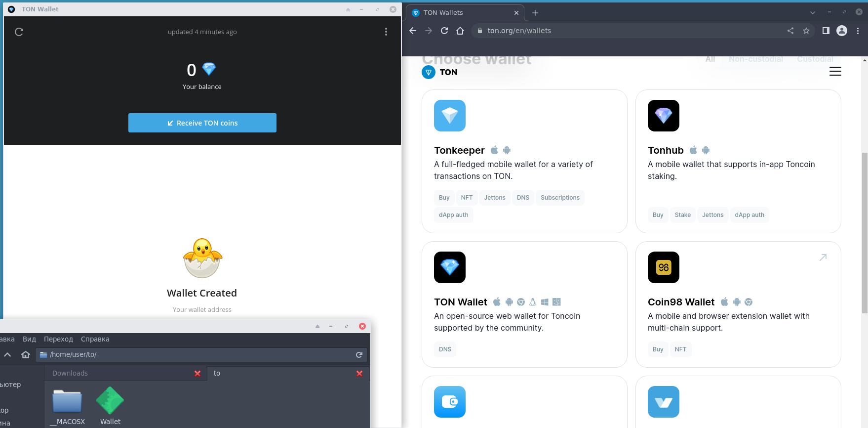Click Tonkeeper's DNS tag
This screenshot has width=868, height=428.
523,198
